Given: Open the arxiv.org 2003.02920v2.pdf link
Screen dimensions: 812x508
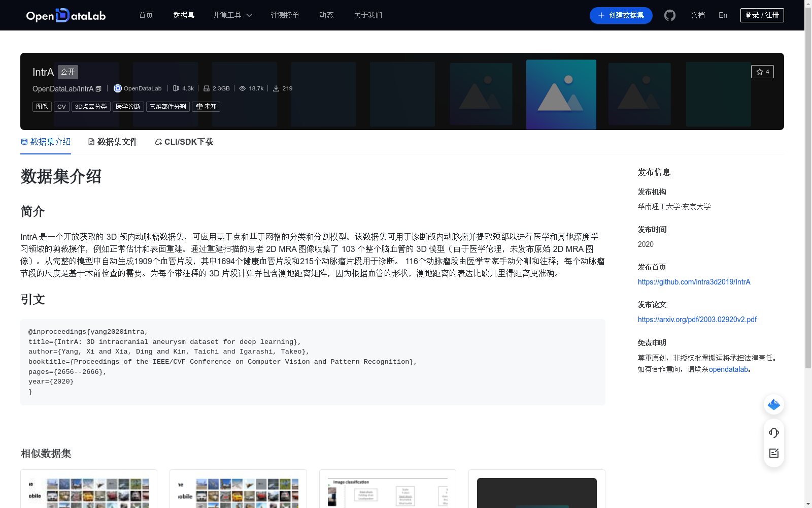Looking at the screenshot, I should click(x=697, y=320).
